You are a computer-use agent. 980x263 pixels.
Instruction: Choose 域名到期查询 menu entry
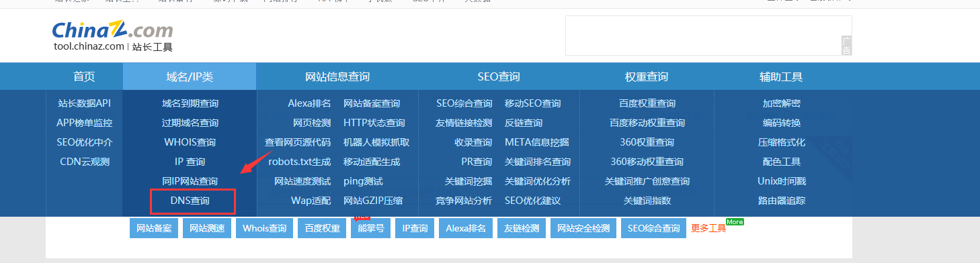point(190,103)
